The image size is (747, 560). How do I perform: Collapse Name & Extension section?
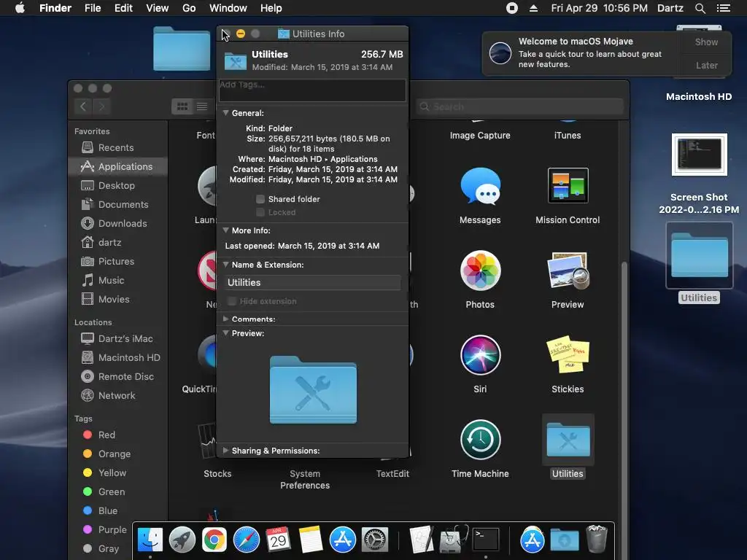tap(226, 264)
